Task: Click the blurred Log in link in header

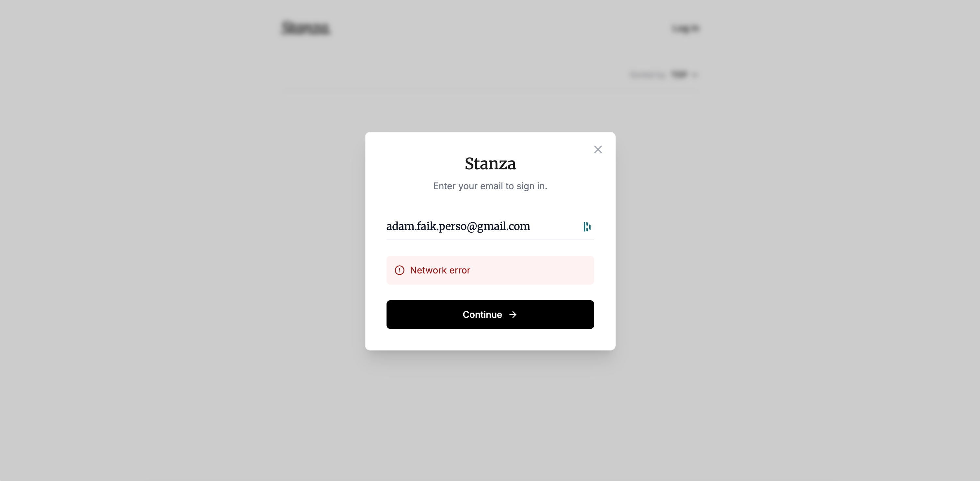Action: pyautogui.click(x=685, y=28)
